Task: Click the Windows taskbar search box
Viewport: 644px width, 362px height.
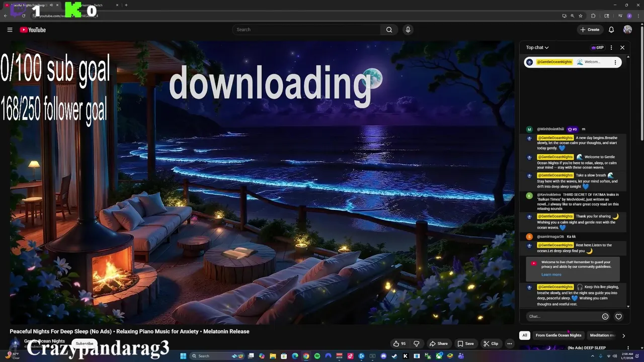Action: (216, 356)
